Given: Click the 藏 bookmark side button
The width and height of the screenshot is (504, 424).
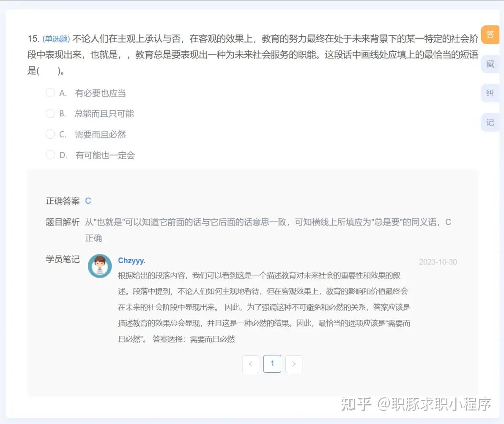Looking at the screenshot, I should click(x=490, y=64).
